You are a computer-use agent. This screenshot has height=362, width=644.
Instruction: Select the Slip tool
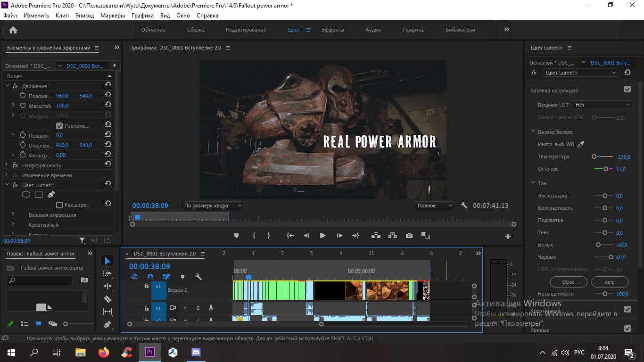pos(107,312)
